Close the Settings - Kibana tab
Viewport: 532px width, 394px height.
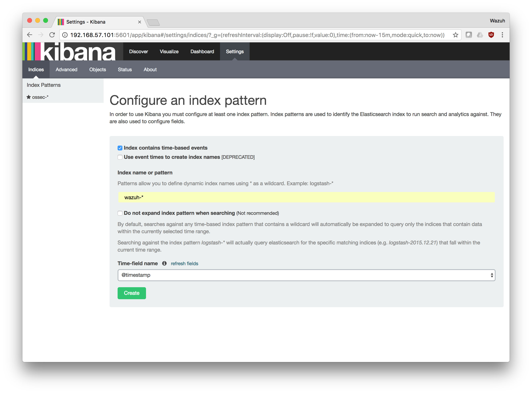[139, 22]
